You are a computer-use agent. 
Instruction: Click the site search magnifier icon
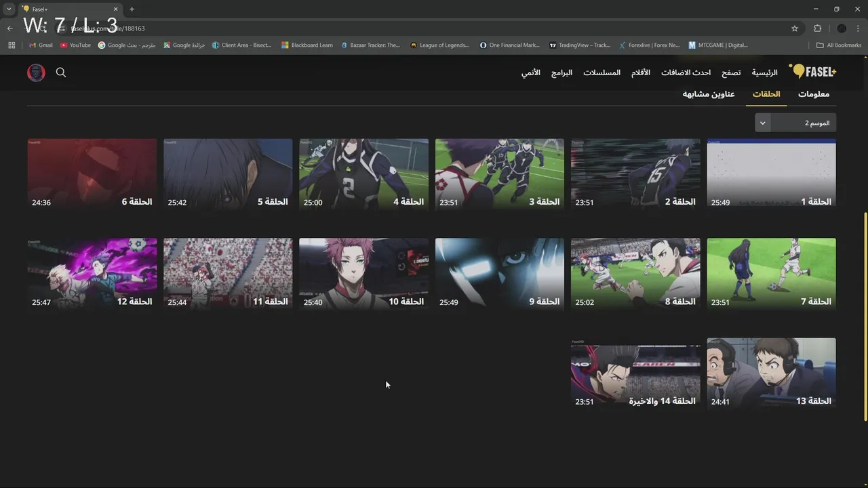coord(61,73)
